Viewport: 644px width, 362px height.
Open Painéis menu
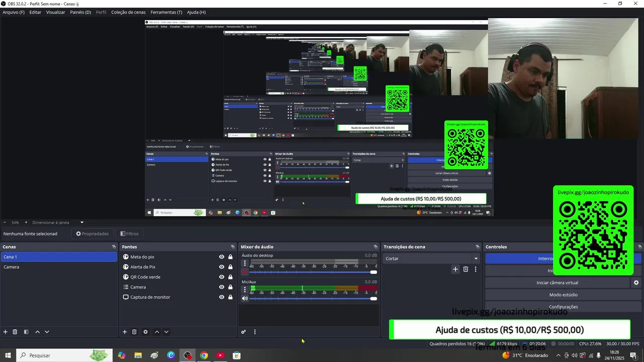point(80,12)
